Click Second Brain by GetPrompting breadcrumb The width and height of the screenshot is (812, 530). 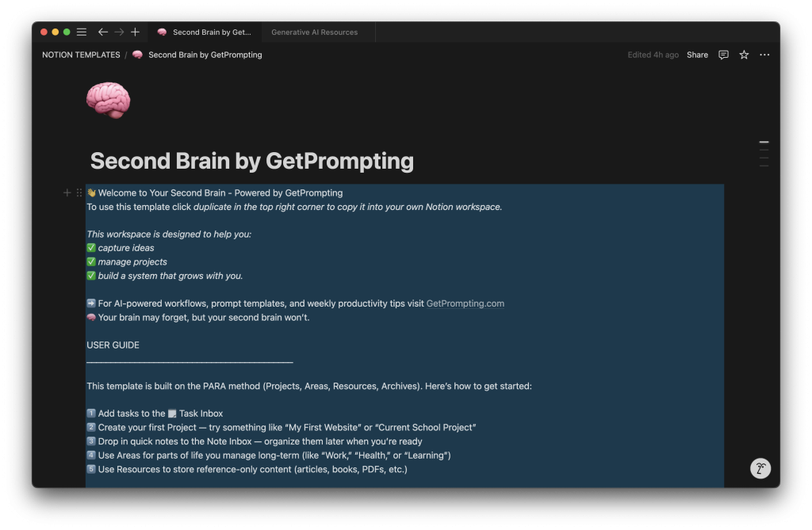[197, 55]
